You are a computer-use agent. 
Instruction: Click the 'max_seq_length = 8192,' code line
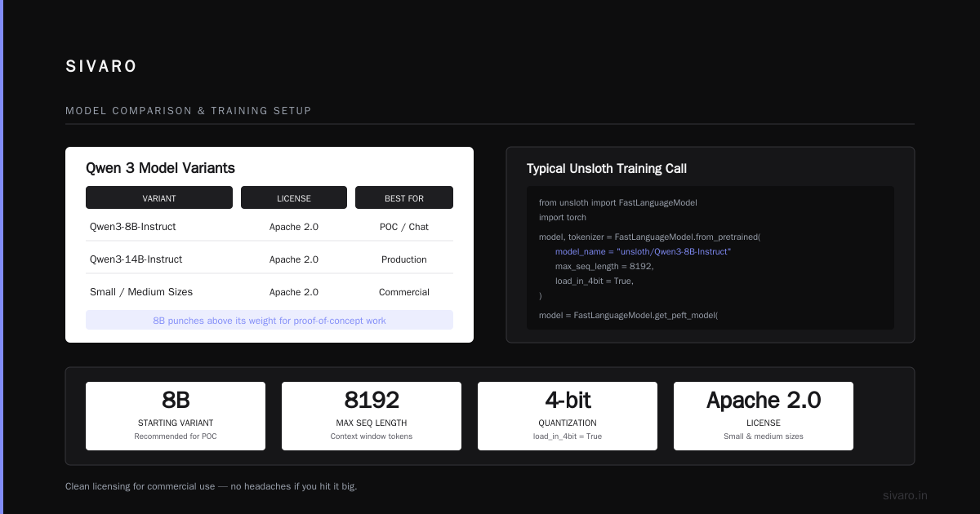pos(604,266)
